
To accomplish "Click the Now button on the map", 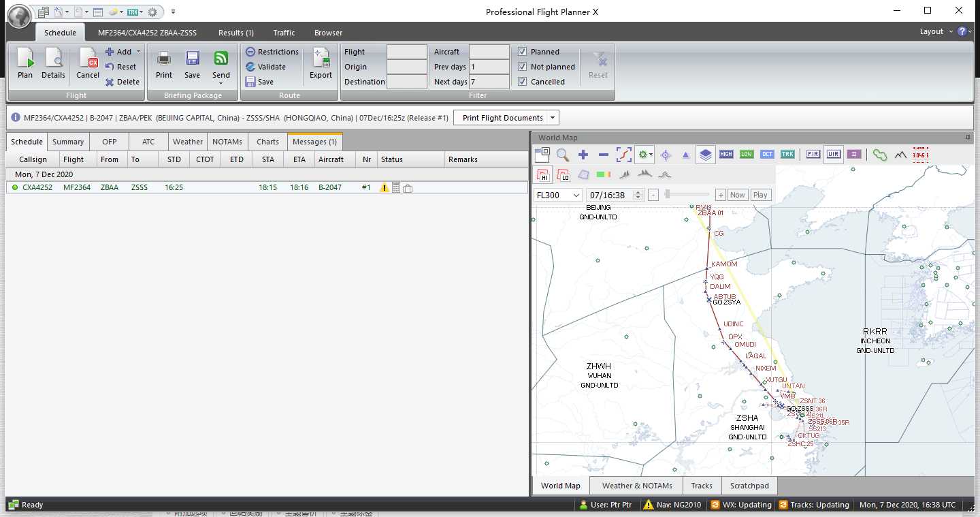I will [x=737, y=195].
